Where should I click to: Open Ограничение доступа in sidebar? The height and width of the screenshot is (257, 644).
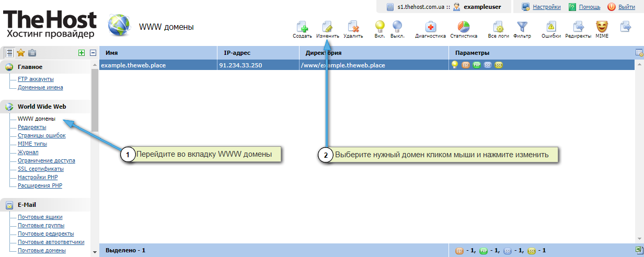[x=47, y=160]
